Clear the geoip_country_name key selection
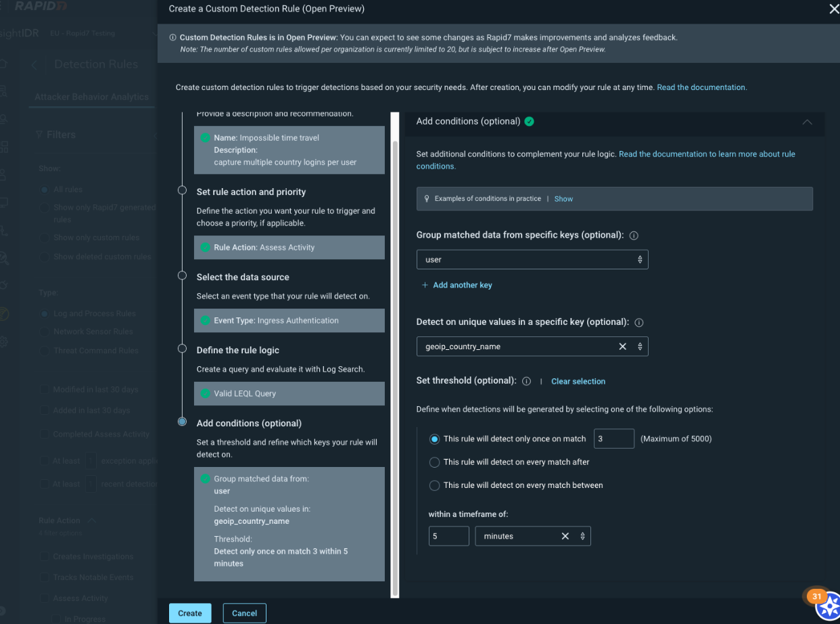Image resolution: width=840 pixels, height=624 pixels. click(622, 347)
